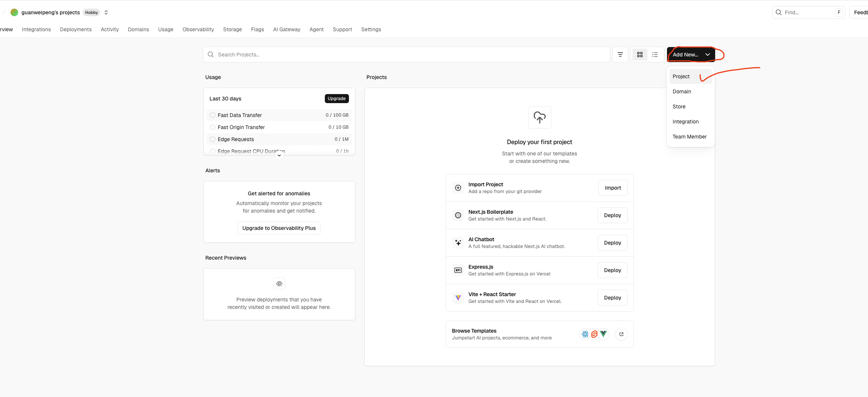868x397 pixels.
Task: Focus the Search Projects input field
Action: [407, 55]
